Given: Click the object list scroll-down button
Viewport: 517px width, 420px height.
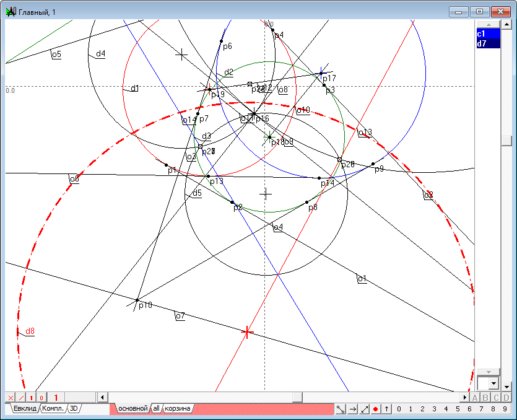Looking at the screenshot, I should (x=489, y=372).
